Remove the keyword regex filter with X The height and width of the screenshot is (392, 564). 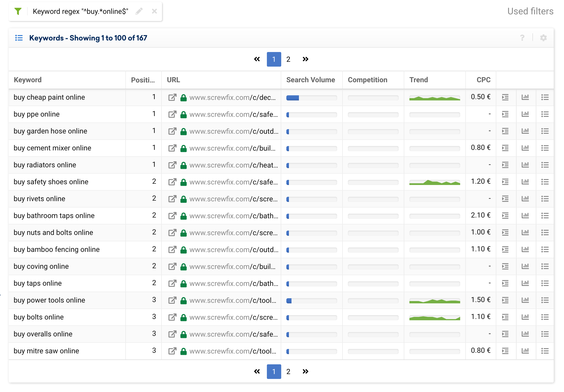pyautogui.click(x=154, y=11)
